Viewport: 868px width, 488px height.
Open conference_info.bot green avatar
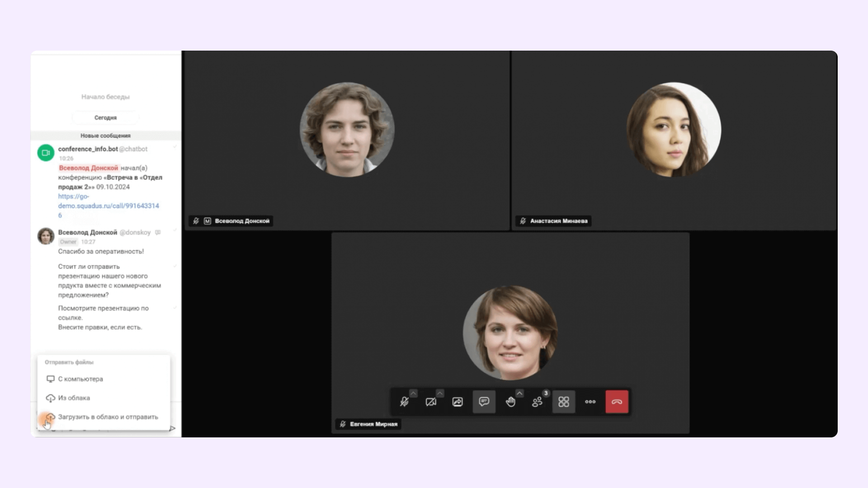pyautogui.click(x=46, y=153)
